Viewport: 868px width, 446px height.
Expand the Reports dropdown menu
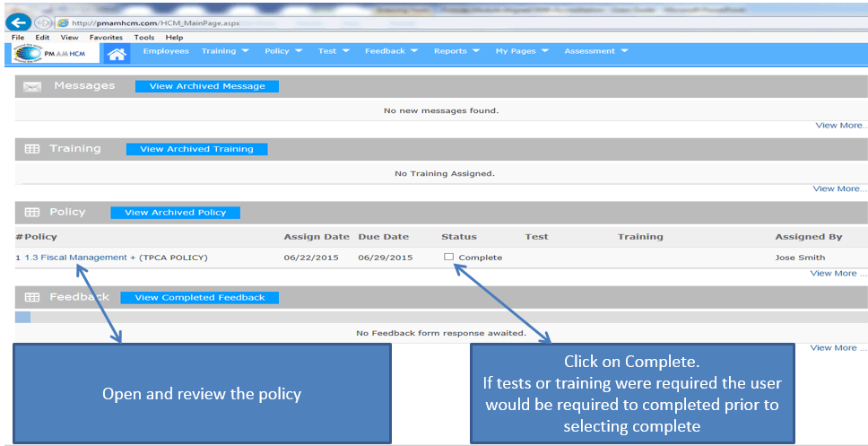(x=456, y=51)
